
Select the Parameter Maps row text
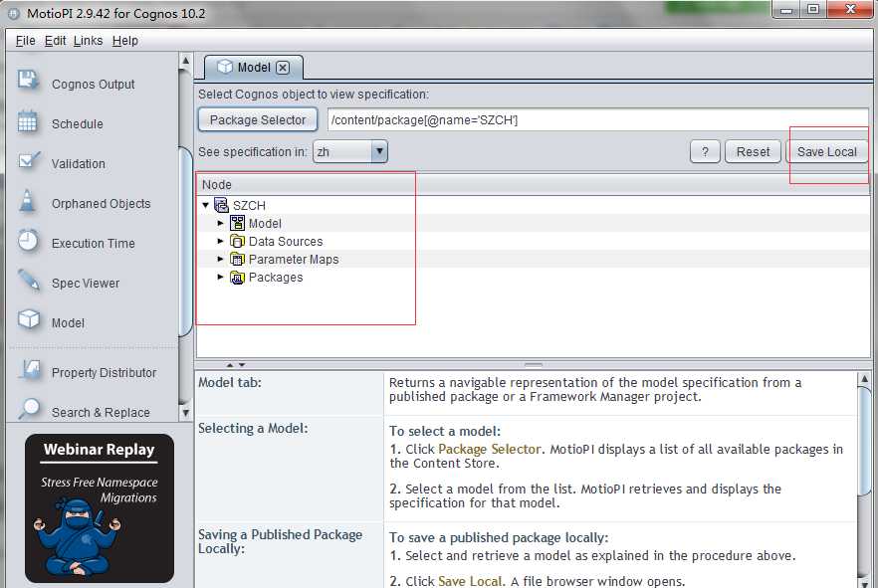pos(294,259)
